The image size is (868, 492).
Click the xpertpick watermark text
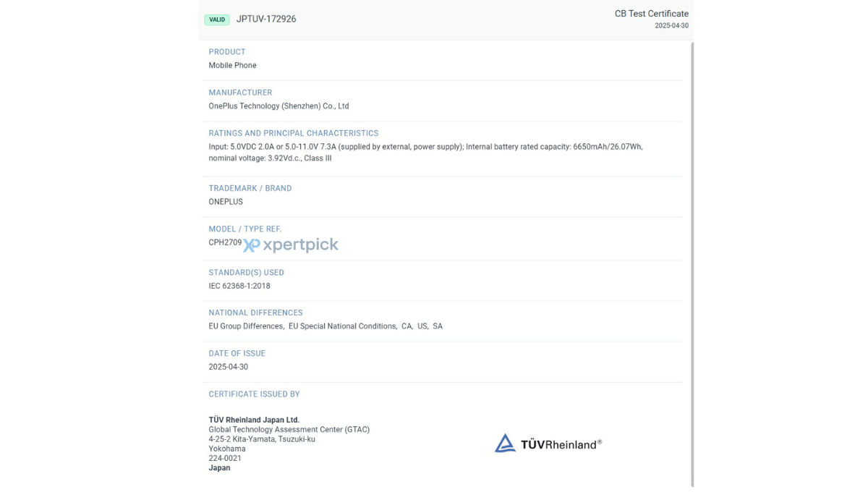(x=300, y=245)
